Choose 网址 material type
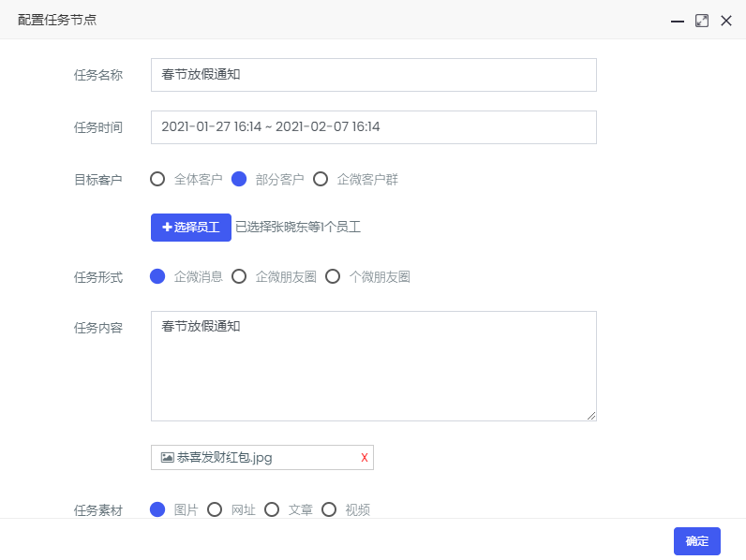The height and width of the screenshot is (560, 746). (x=215, y=509)
